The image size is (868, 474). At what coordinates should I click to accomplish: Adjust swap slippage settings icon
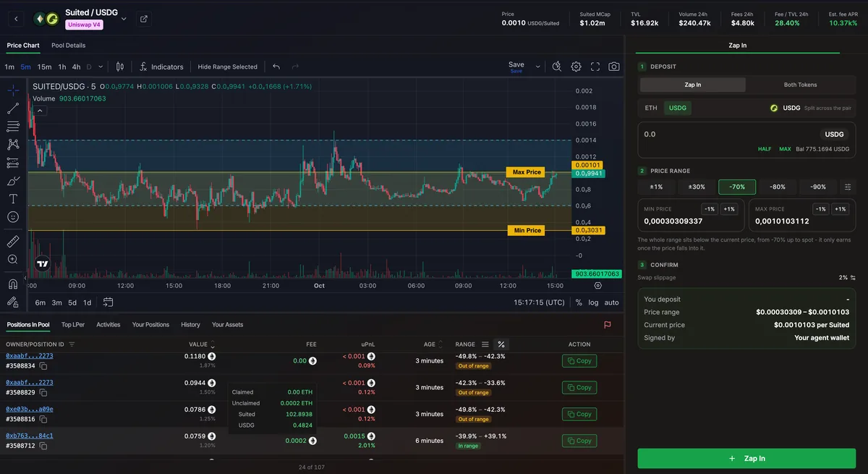click(853, 277)
